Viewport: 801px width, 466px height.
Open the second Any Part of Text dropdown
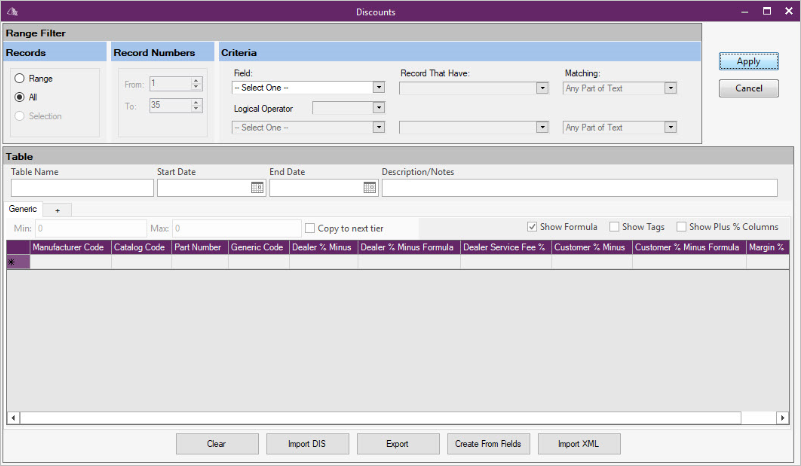click(670, 127)
